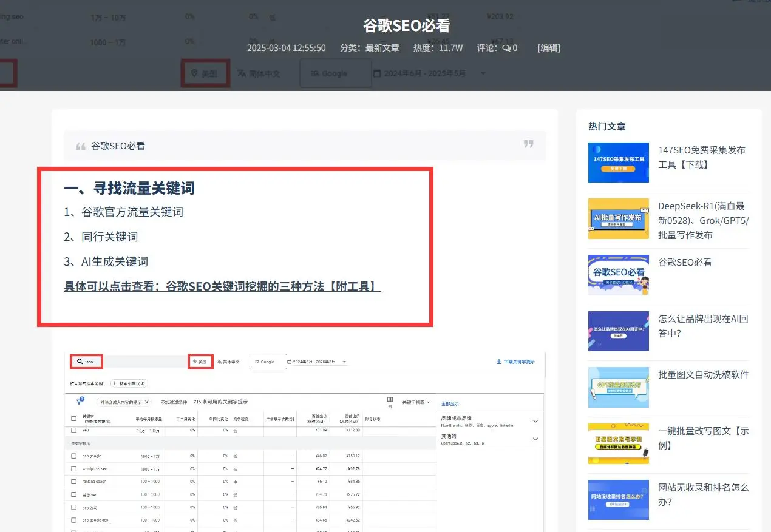Sort by 平均每月搜索量 column header
Viewport: 771px width, 532px height.
[149, 419]
